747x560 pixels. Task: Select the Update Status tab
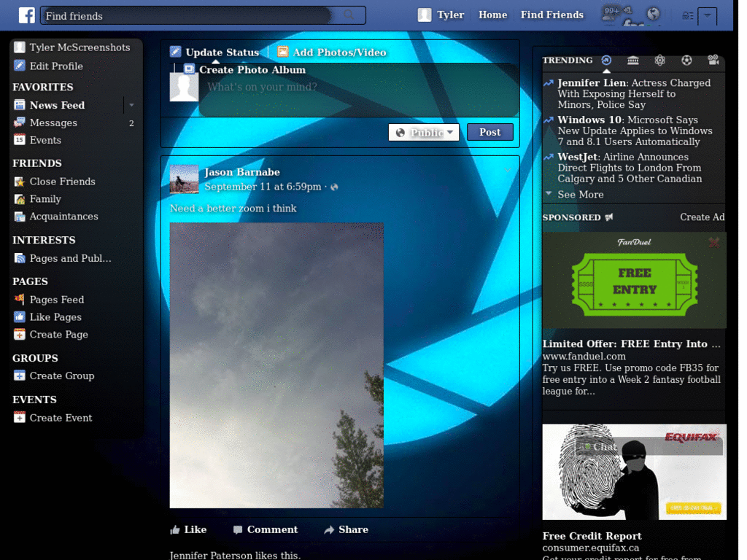pyautogui.click(x=222, y=52)
